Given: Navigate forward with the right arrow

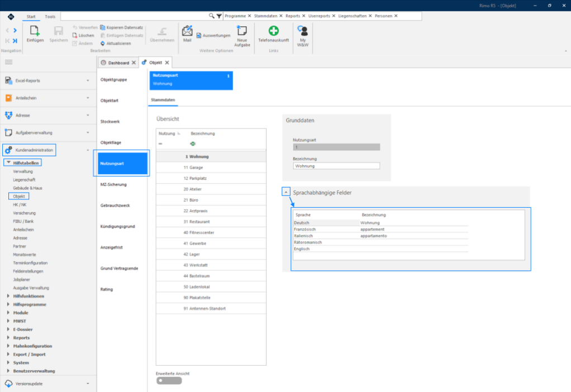Looking at the screenshot, I should point(15,30).
